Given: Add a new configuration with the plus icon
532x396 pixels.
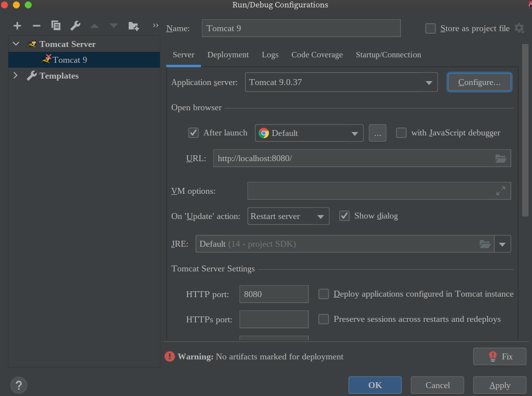Looking at the screenshot, I should 17,25.
